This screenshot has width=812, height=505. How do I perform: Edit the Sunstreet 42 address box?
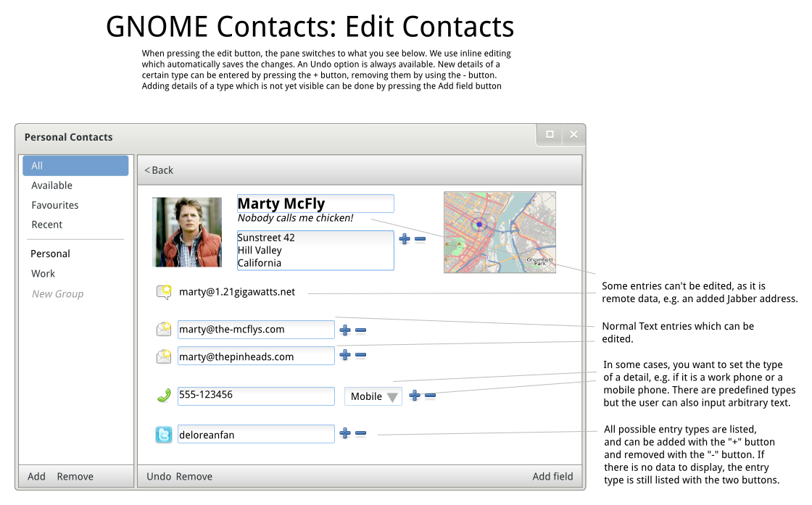point(315,251)
